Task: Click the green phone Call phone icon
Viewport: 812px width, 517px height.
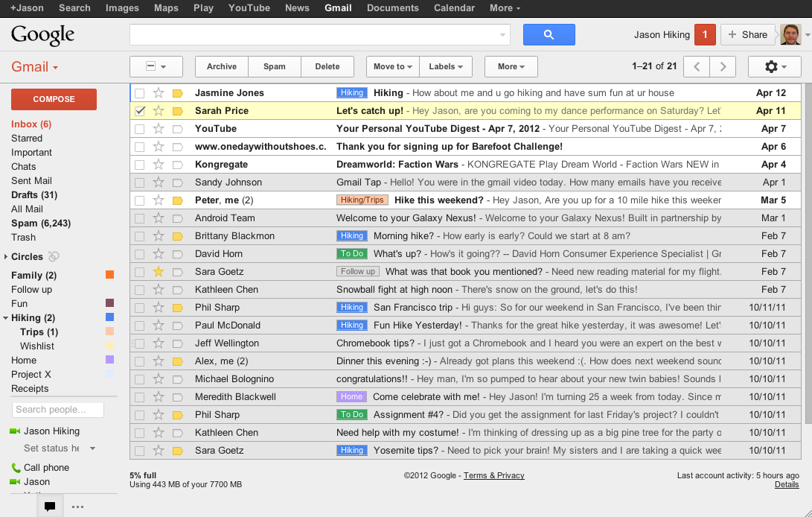Action: (16, 468)
